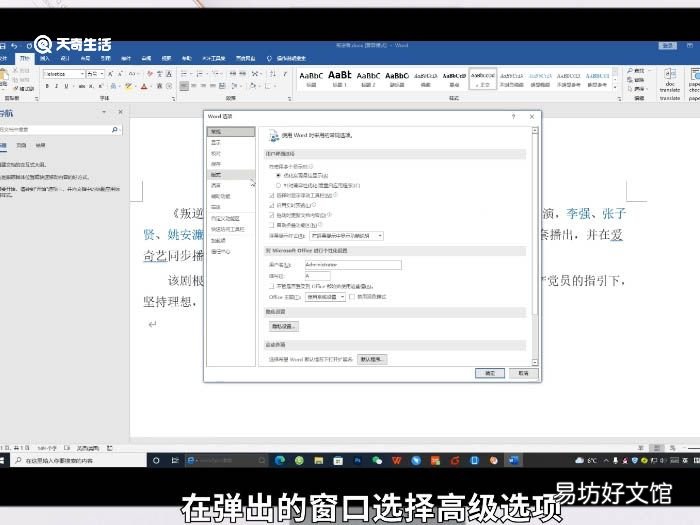Toggle collapse ribbon automatically checkbox

(271, 225)
